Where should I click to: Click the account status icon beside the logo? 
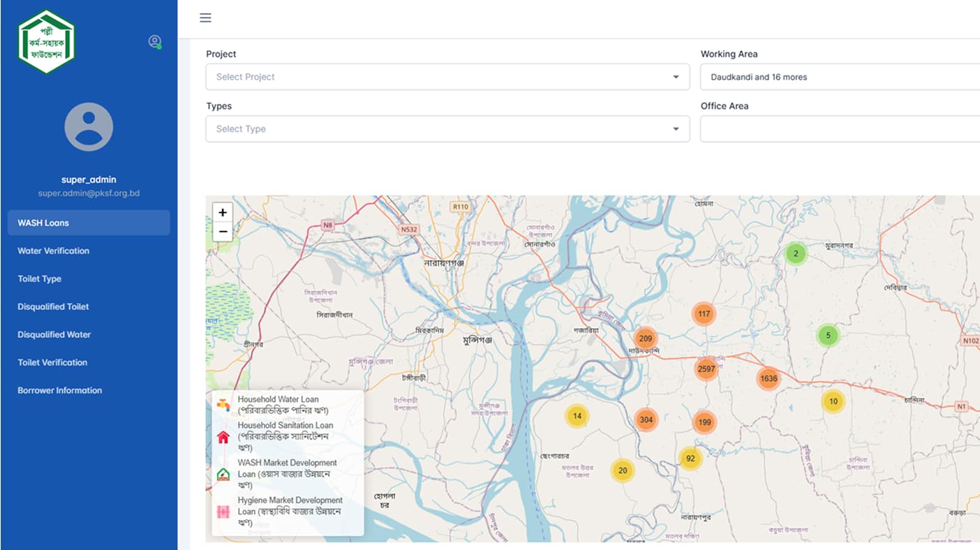[154, 40]
